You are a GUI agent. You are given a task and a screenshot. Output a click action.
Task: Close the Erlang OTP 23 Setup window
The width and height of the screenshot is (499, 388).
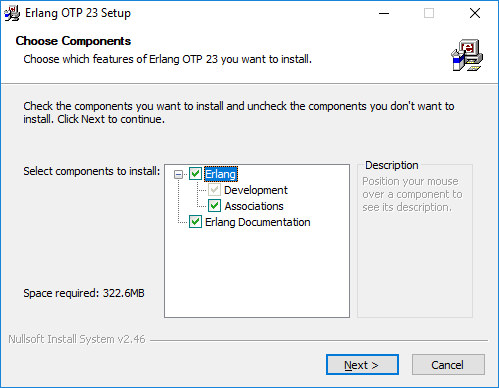coord(475,13)
